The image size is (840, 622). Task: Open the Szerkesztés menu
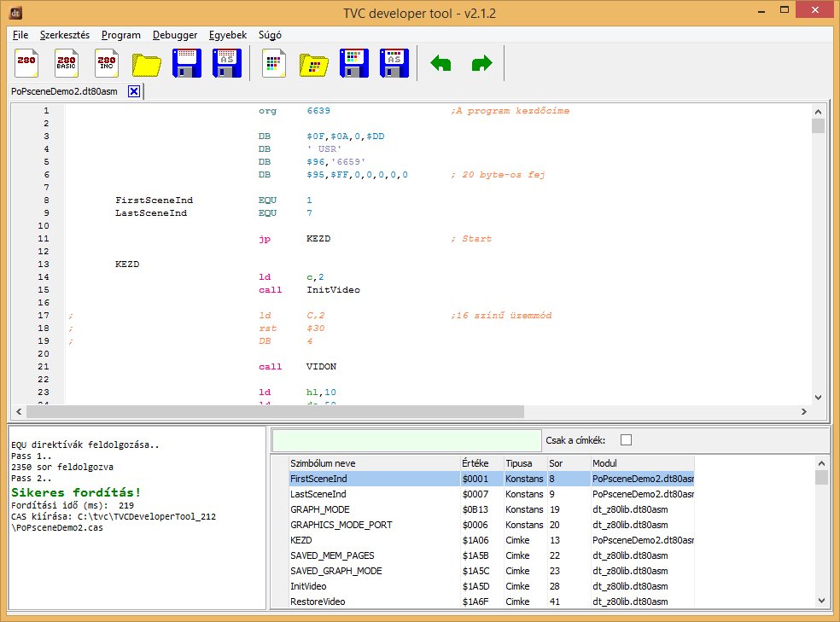tap(65, 35)
